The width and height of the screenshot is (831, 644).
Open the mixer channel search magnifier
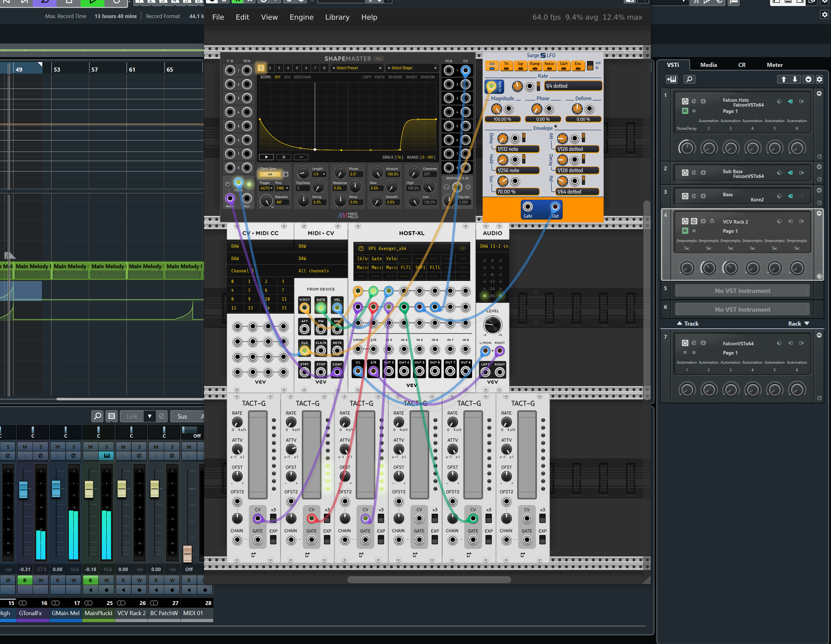[97, 416]
